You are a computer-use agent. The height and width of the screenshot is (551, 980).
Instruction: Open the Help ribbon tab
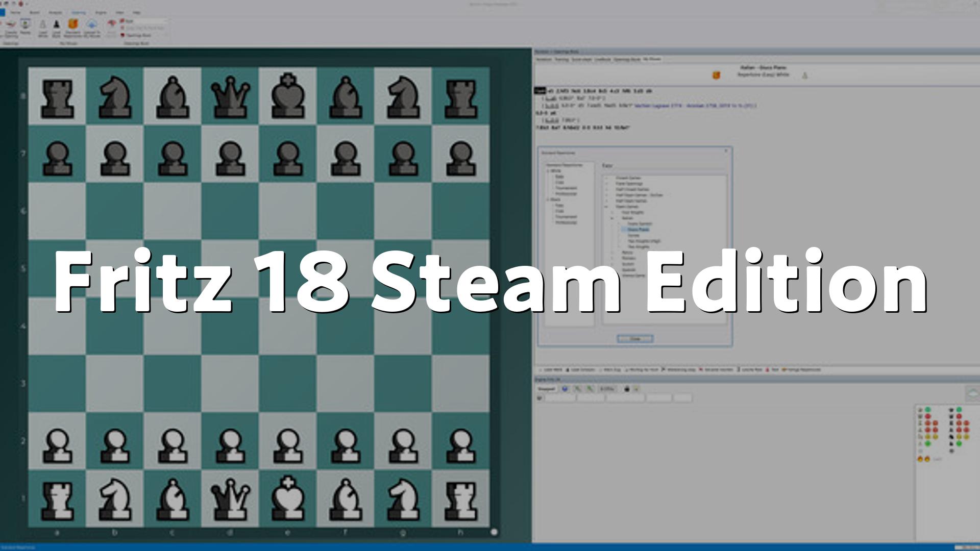(136, 12)
